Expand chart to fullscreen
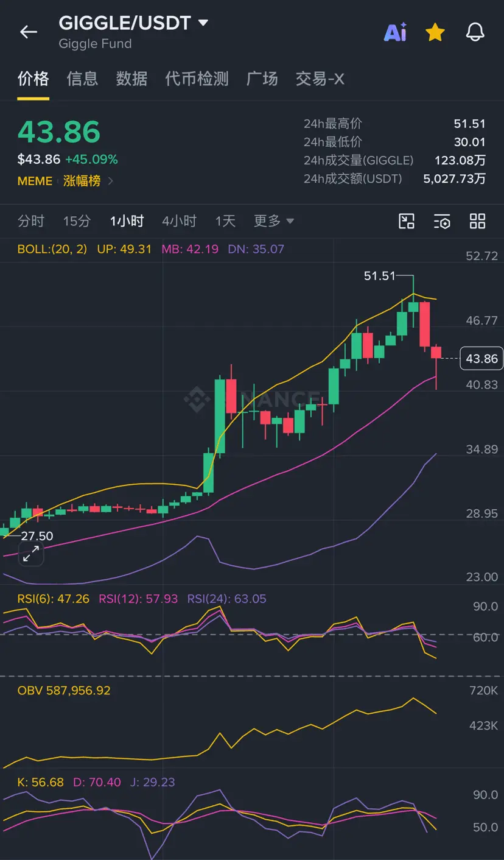 [x=31, y=554]
